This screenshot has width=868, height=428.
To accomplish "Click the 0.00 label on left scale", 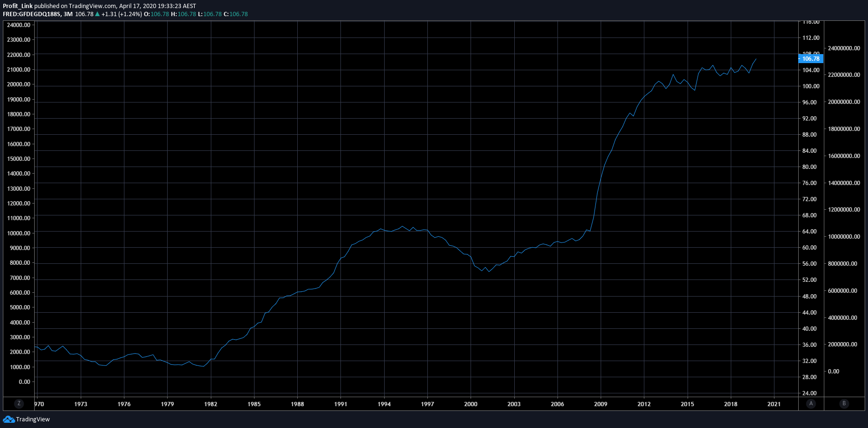I will click(x=25, y=382).
